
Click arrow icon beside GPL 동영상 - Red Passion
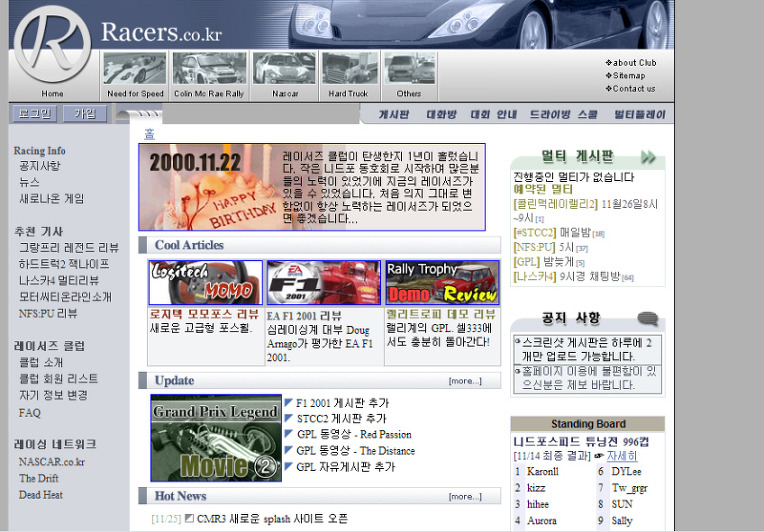coord(288,434)
